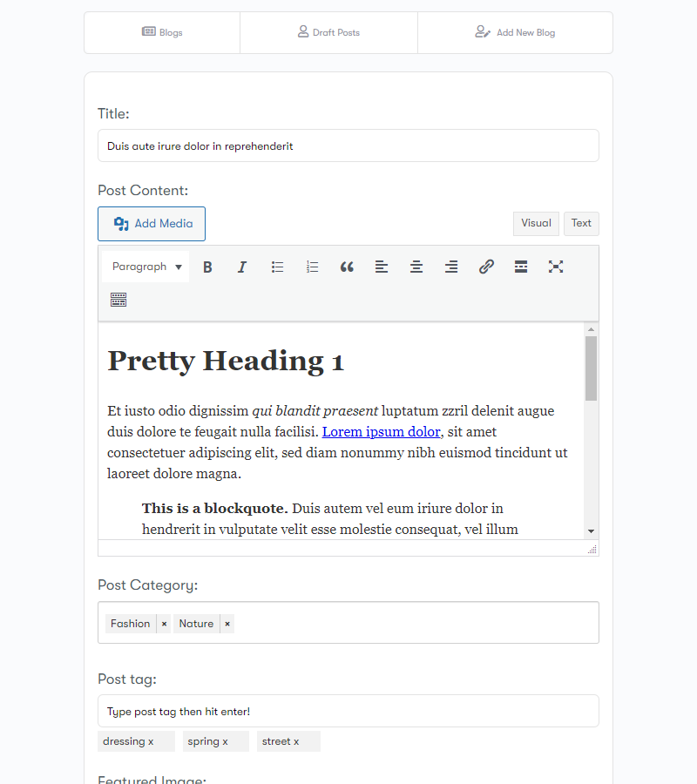Image resolution: width=697 pixels, height=784 pixels.
Task: Insert a bulleted list
Action: click(x=277, y=267)
